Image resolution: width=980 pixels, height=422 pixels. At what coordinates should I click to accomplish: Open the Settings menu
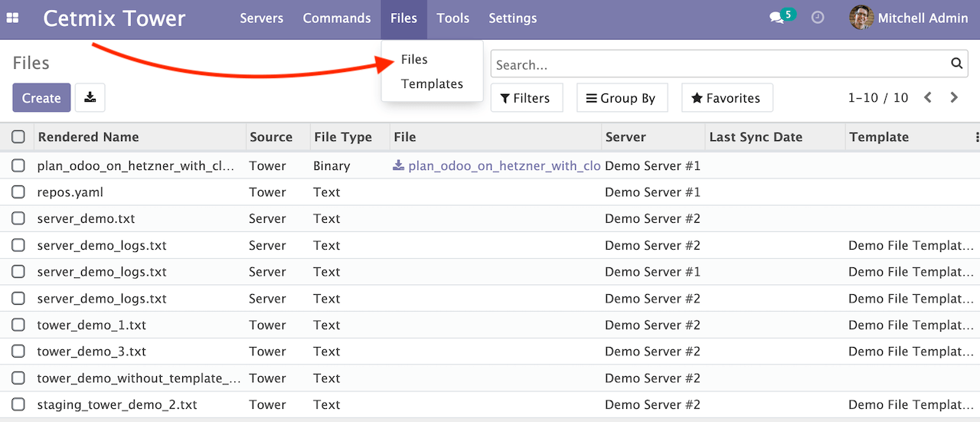[x=513, y=18]
